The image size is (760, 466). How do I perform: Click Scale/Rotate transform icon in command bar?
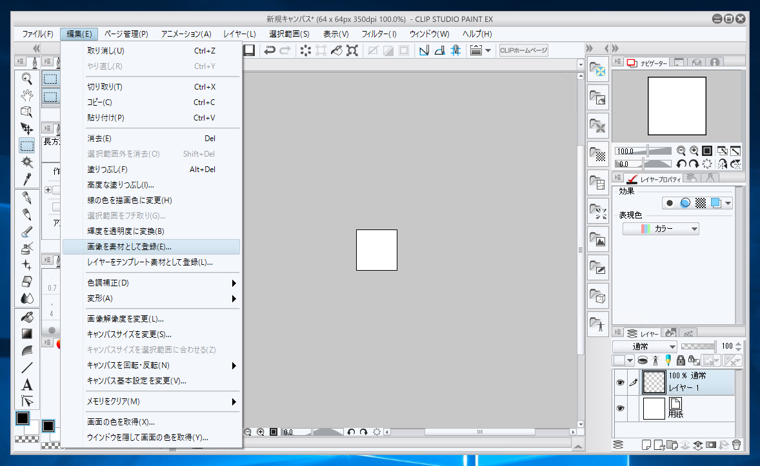[x=352, y=50]
